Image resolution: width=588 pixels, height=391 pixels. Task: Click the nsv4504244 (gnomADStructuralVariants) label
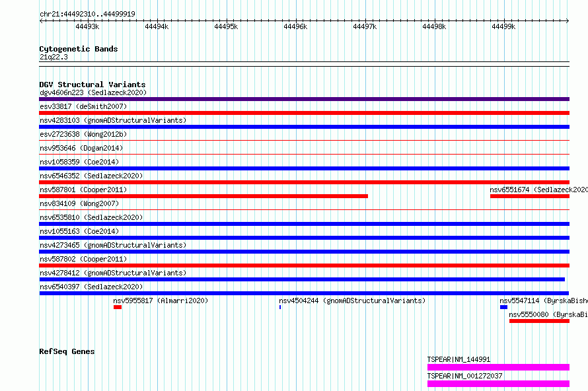click(352, 301)
